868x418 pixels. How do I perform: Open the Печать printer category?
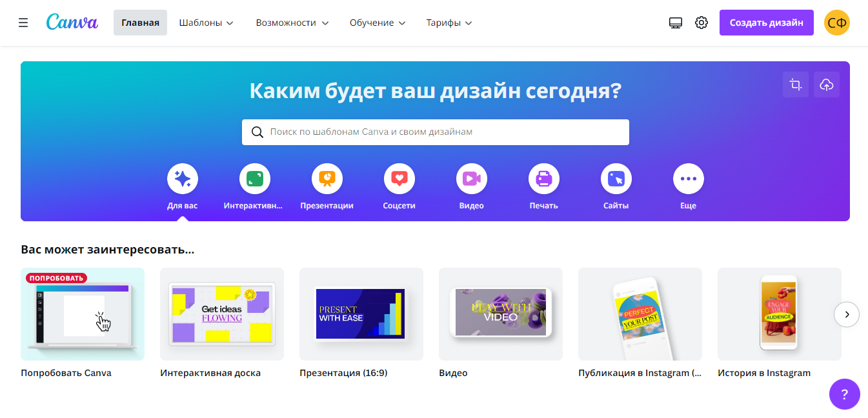click(x=544, y=179)
